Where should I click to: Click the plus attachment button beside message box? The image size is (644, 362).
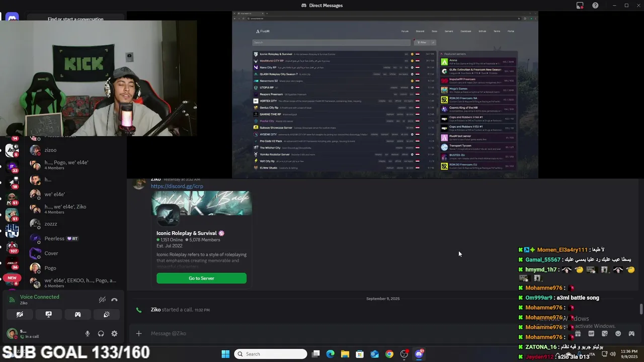[139, 333]
